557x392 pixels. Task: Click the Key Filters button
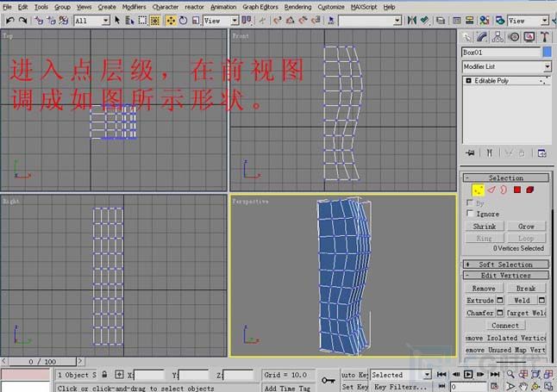[x=400, y=387]
